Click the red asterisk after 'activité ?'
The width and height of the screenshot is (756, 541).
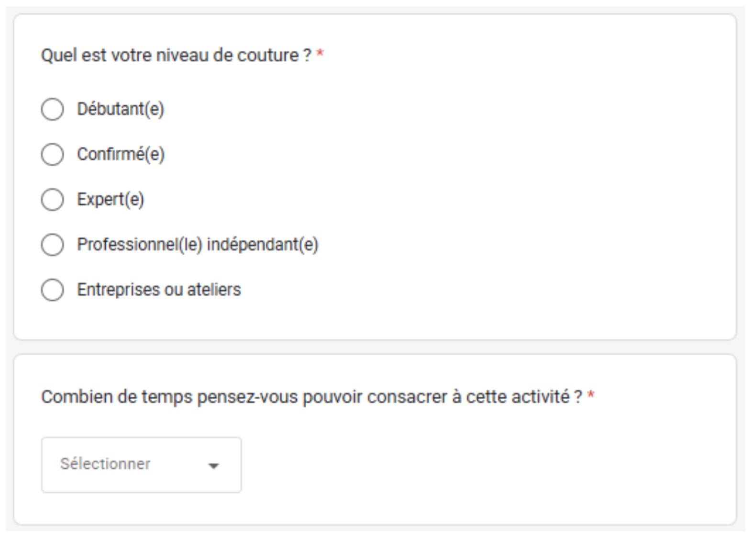coord(591,396)
